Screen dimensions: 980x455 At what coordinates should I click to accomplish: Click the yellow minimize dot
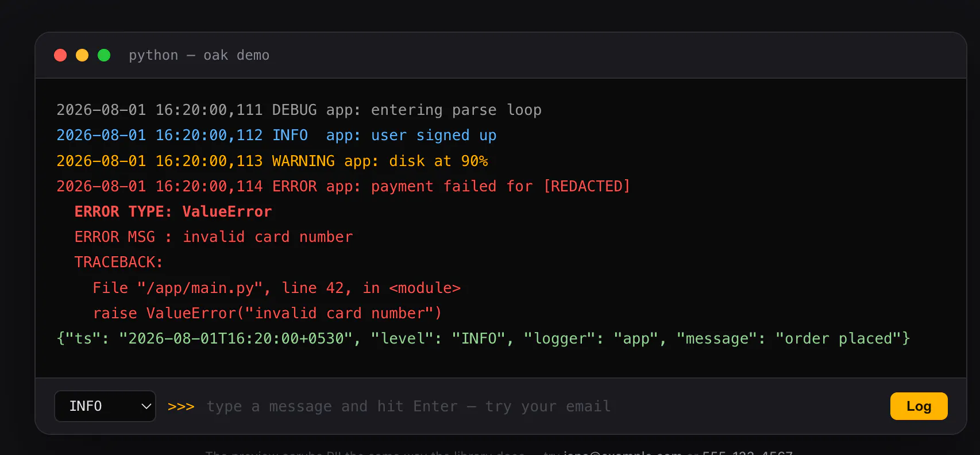click(x=82, y=55)
